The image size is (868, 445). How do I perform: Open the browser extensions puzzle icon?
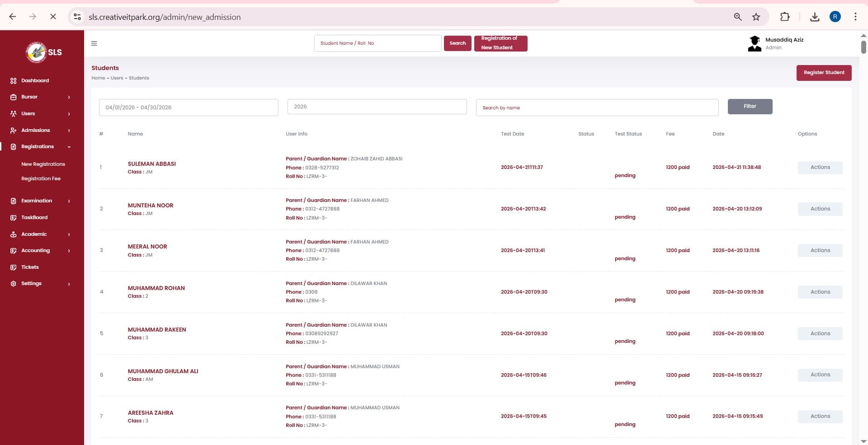785,17
